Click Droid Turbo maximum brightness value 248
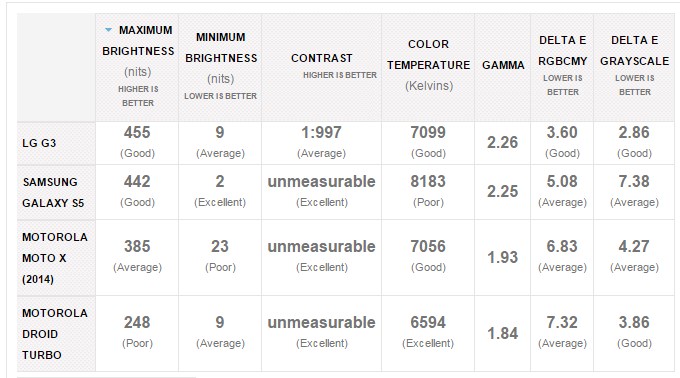The height and width of the screenshot is (378, 680). pos(137,322)
